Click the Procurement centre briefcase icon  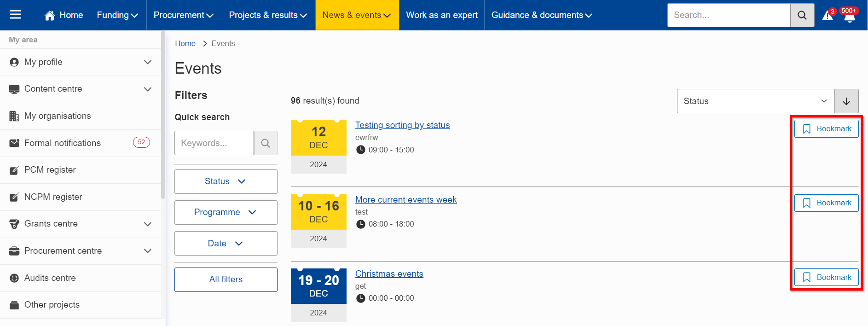tap(14, 251)
